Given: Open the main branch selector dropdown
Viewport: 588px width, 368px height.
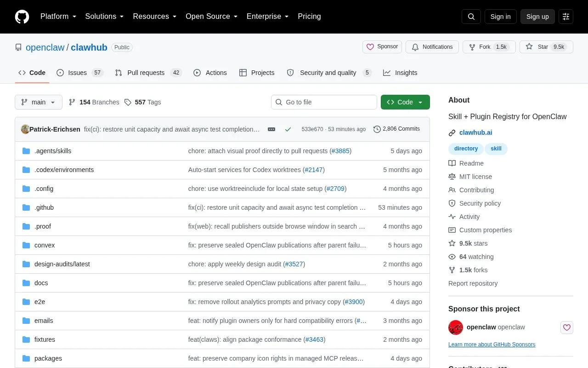Looking at the screenshot, I should click(x=39, y=102).
